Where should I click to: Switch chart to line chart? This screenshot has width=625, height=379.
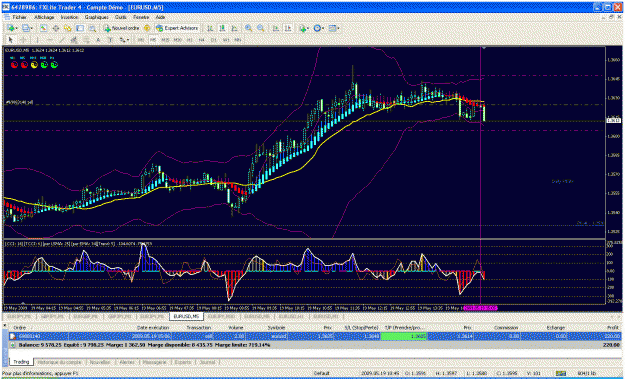[x=234, y=28]
